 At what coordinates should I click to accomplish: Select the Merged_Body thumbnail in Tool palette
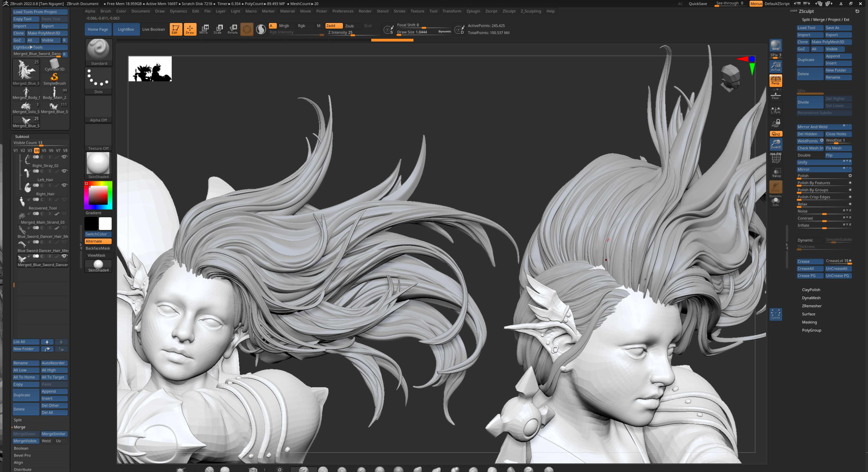tap(26, 93)
